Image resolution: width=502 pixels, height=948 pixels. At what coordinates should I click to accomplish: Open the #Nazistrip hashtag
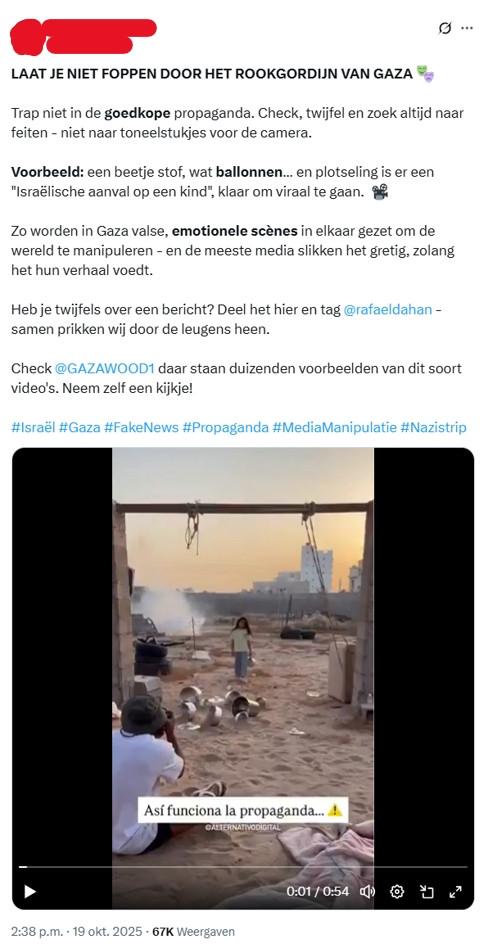click(433, 427)
